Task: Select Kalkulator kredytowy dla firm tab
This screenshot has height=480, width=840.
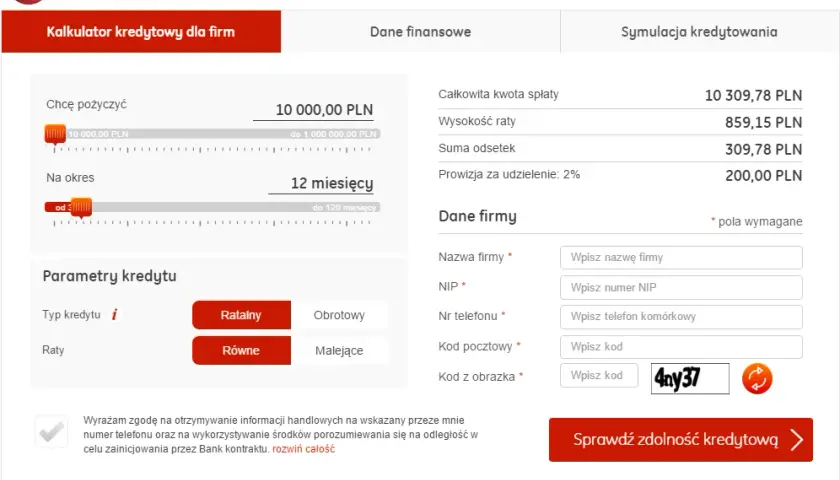Action: pos(141,32)
